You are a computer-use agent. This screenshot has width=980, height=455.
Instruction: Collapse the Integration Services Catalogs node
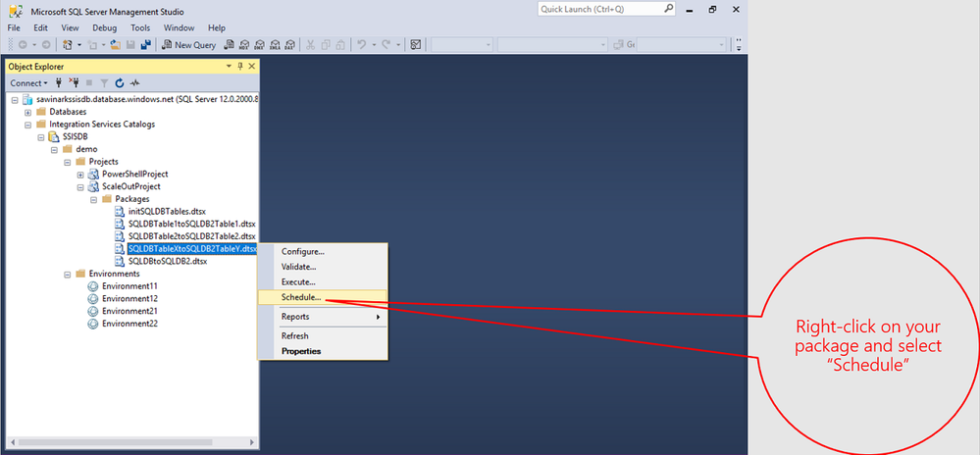tap(28, 125)
